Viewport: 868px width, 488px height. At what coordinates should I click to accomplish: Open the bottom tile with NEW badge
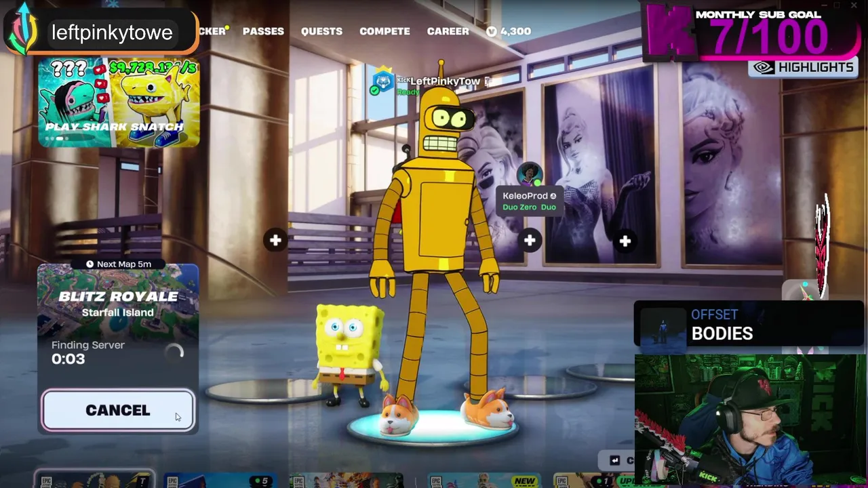point(484,481)
